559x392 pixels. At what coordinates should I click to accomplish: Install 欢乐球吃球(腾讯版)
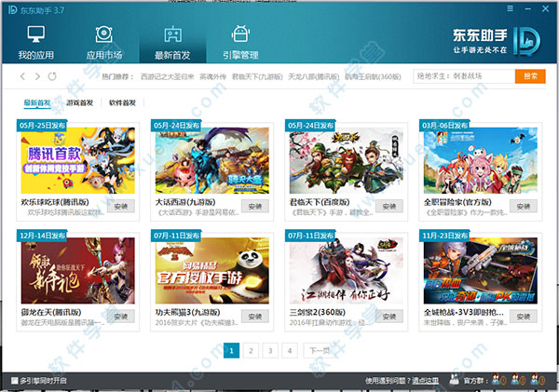[121, 207]
